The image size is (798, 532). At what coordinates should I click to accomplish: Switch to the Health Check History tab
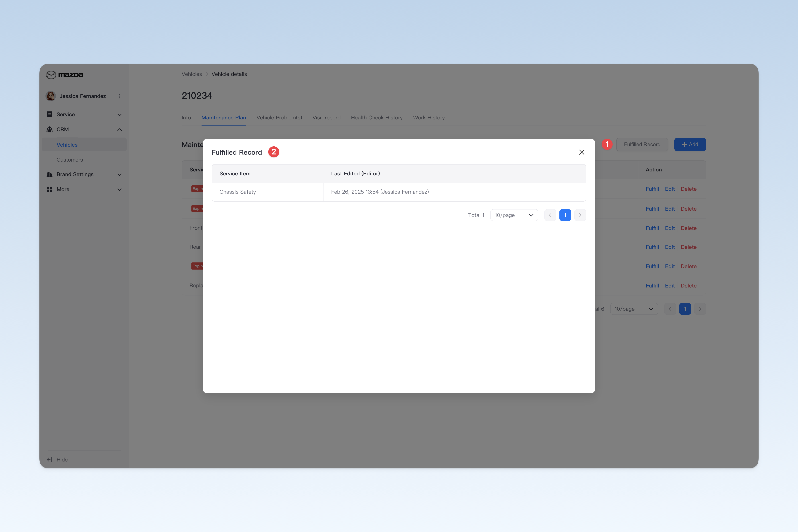[x=376, y=118]
